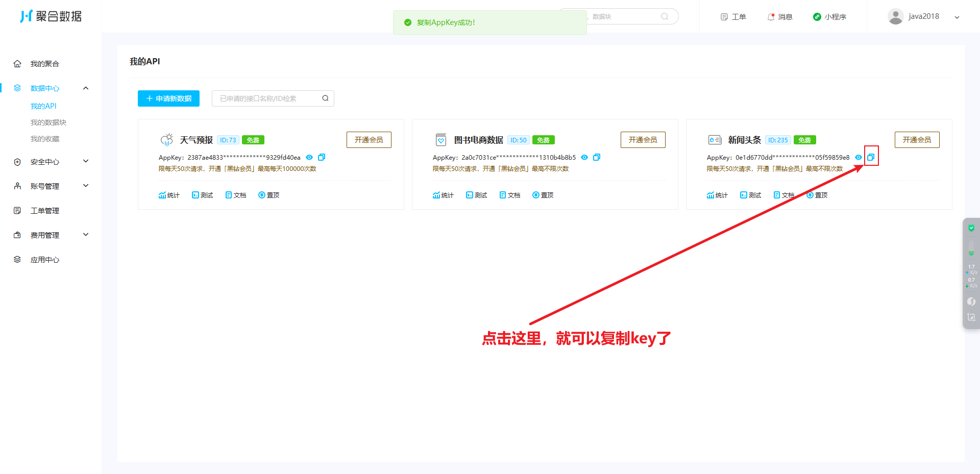Expand the 账号管理 sidebar menu
This screenshot has height=474, width=980.
click(x=51, y=186)
